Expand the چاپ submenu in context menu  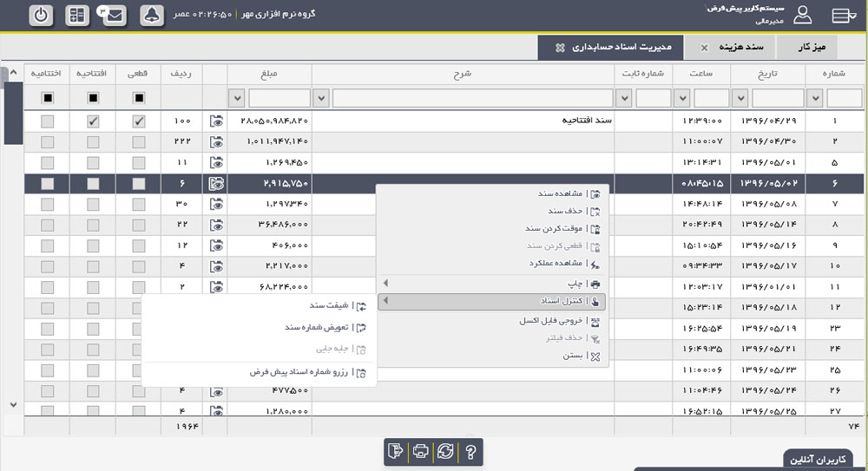pos(492,284)
